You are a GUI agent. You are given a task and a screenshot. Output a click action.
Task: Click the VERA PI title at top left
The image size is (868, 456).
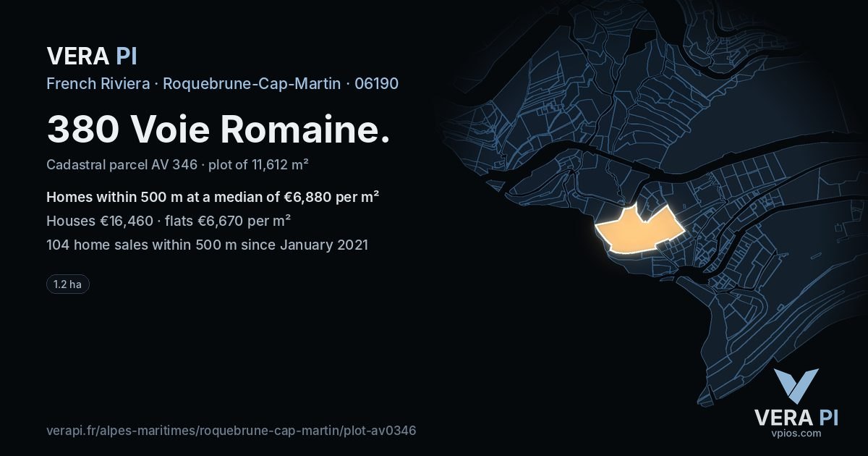[92, 56]
